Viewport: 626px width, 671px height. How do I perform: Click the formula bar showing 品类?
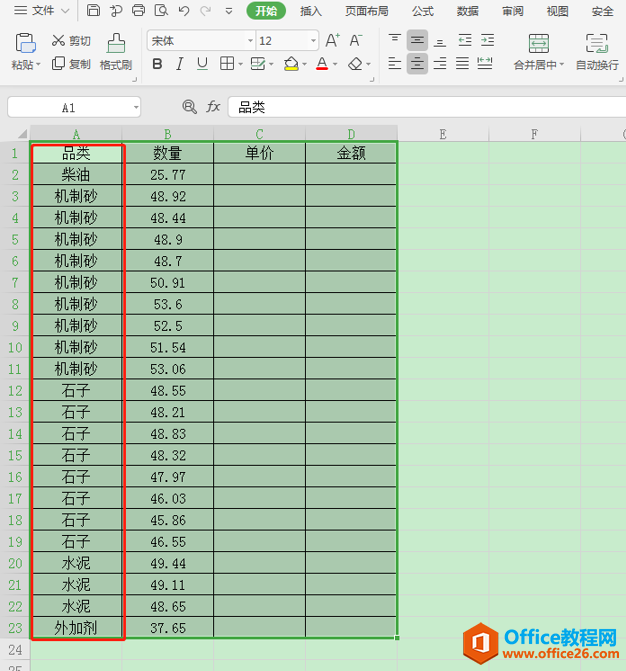coord(427,107)
